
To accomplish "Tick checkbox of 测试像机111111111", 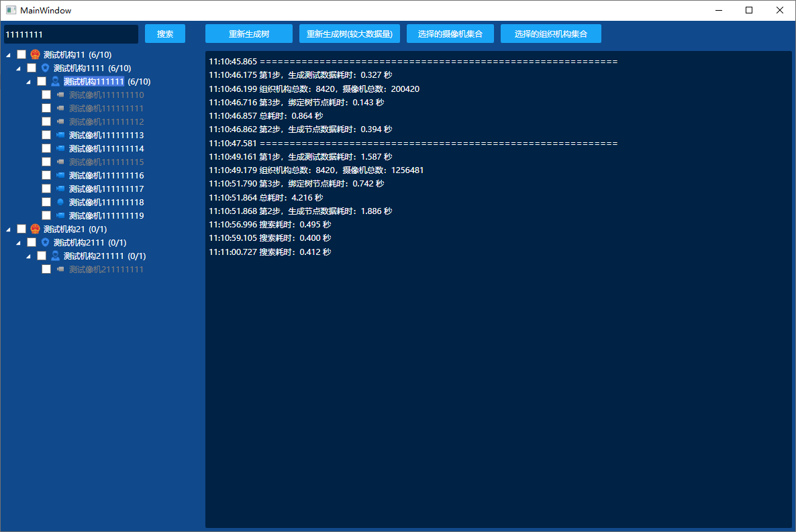I will click(x=46, y=108).
